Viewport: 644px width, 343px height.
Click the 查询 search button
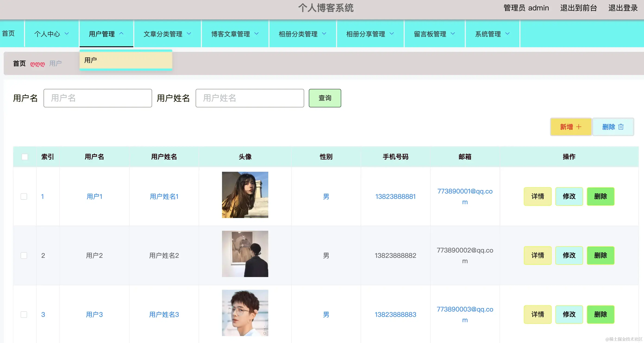pyautogui.click(x=325, y=98)
